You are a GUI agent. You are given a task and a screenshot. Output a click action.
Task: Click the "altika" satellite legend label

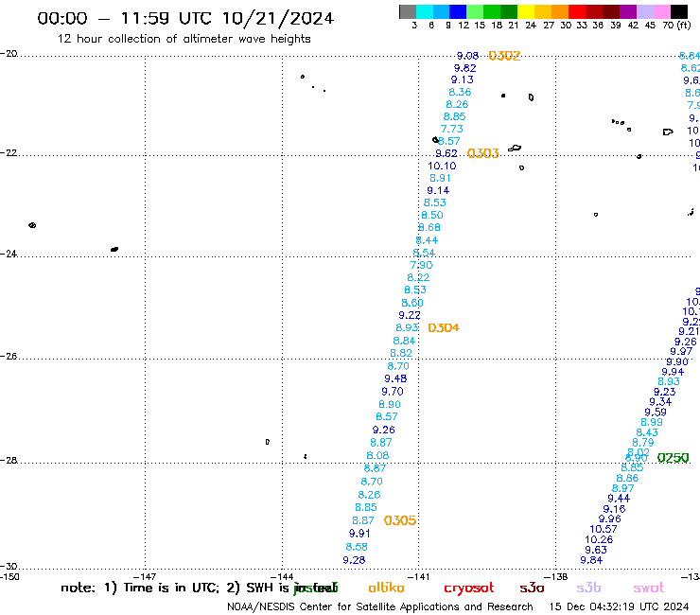tap(386, 588)
